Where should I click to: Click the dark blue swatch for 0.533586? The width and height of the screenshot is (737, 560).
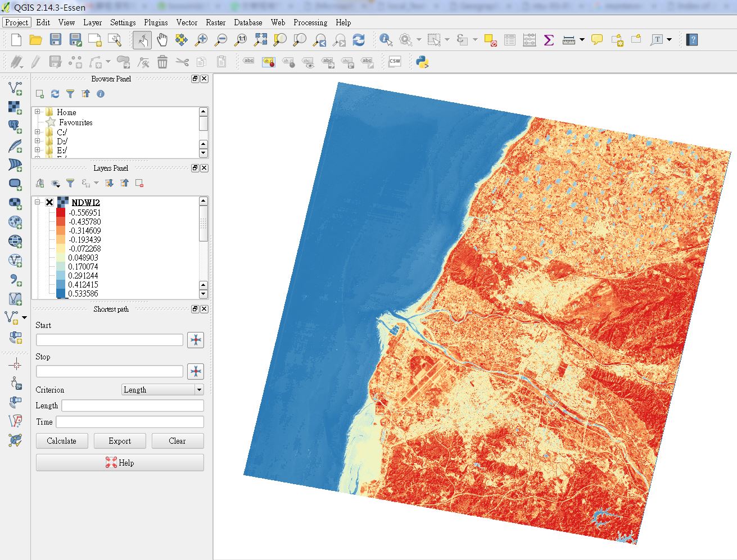[x=61, y=294]
